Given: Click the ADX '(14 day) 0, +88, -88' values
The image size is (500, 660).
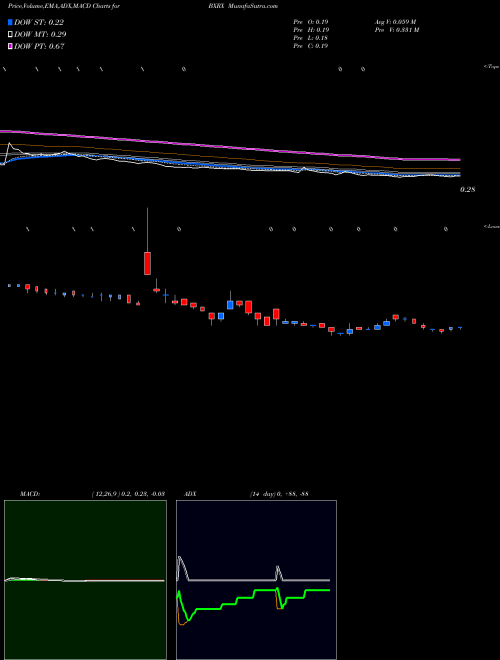Looking at the screenshot, I should pyautogui.click(x=279, y=494).
